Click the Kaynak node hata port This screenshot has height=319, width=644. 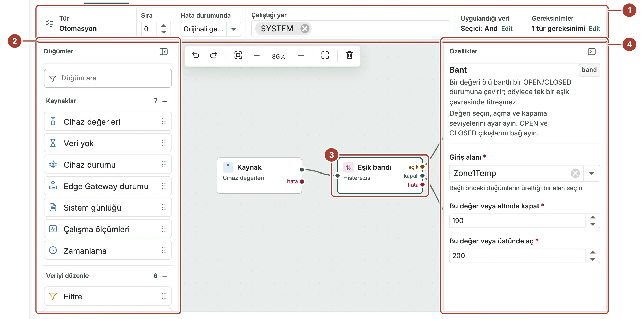302,181
